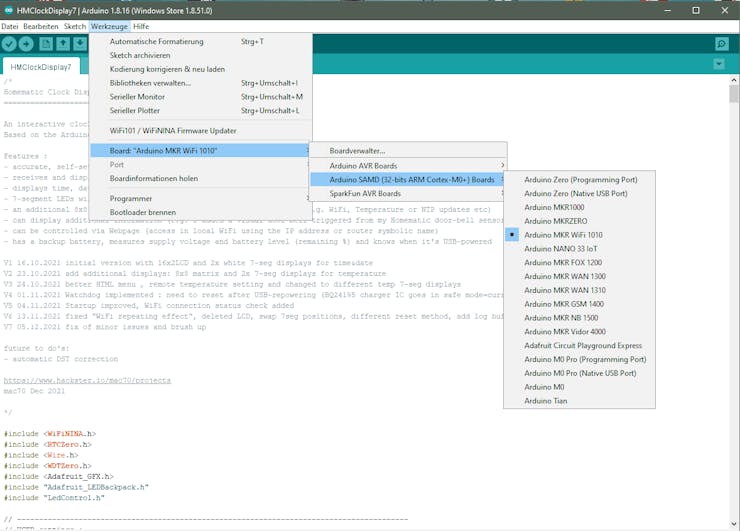Select Serieller Monitor menu entry
The width and height of the screenshot is (740, 531).
tap(137, 97)
